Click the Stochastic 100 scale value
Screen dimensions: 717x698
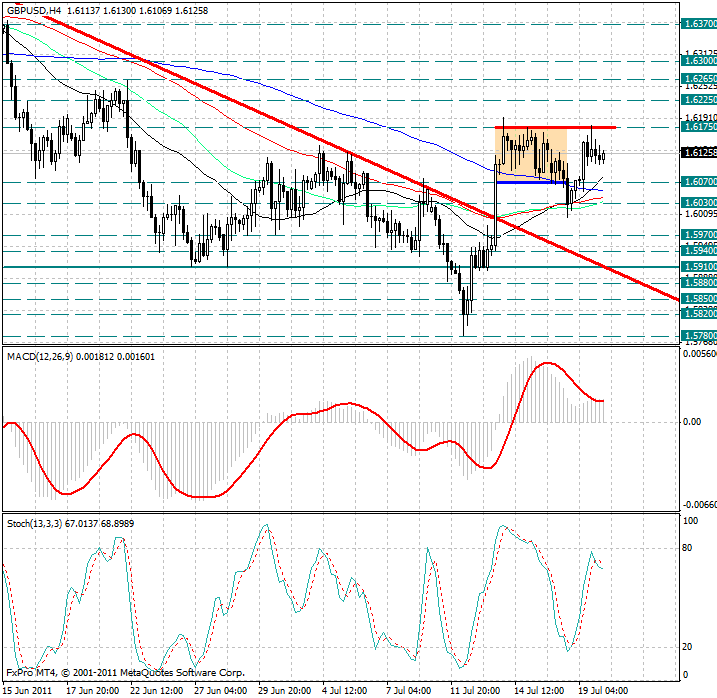coord(690,521)
